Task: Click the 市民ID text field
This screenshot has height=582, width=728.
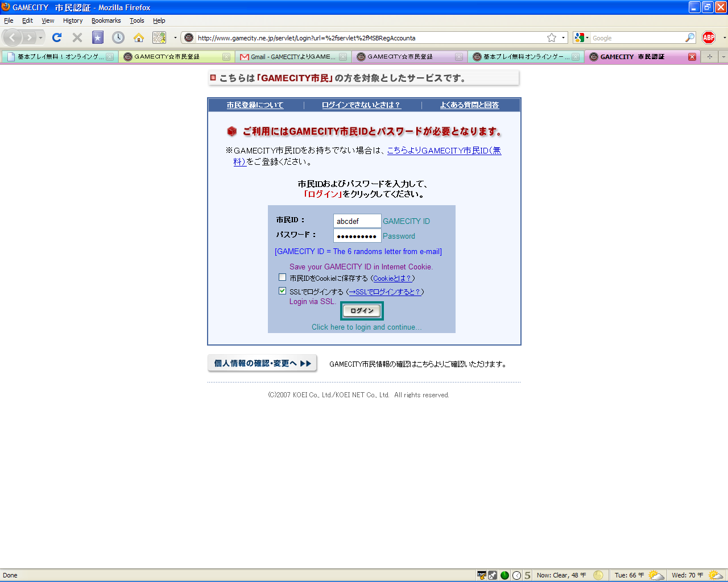Action: click(x=357, y=221)
